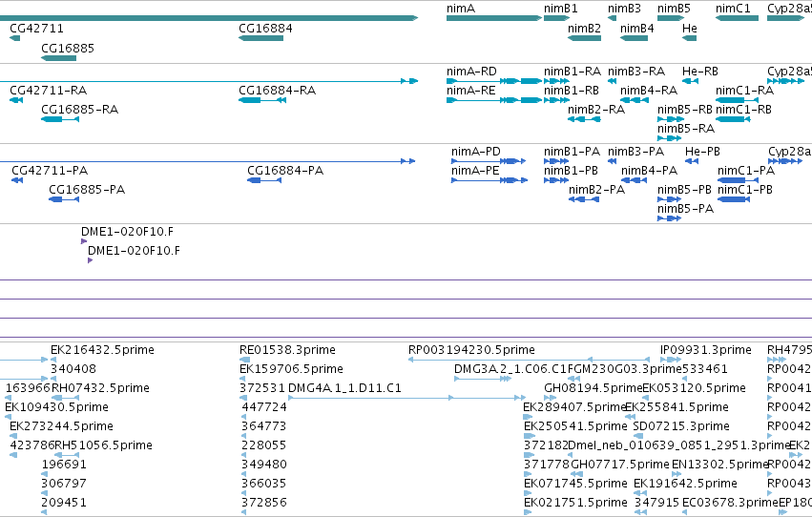Click the nimB3-RA transcript label

635,72
